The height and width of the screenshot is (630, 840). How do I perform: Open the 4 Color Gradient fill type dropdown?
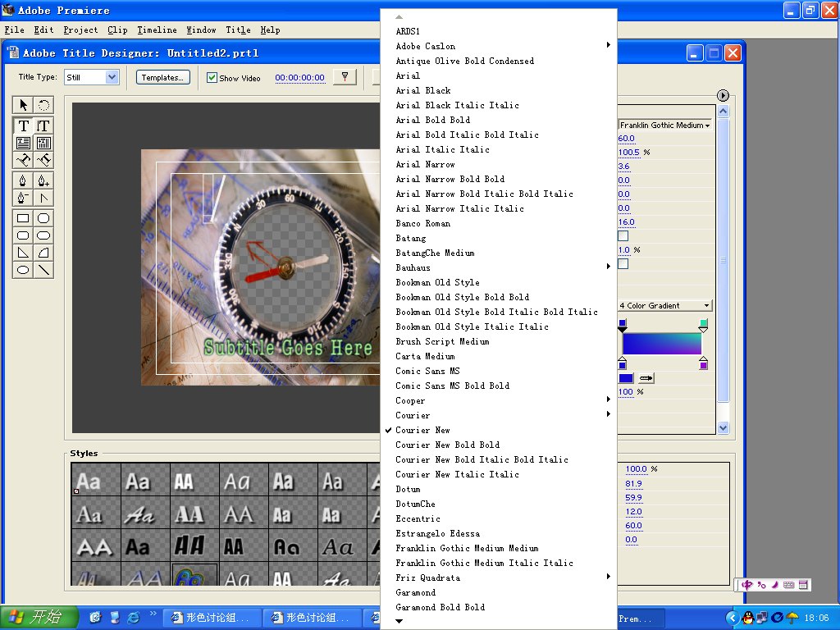point(664,305)
